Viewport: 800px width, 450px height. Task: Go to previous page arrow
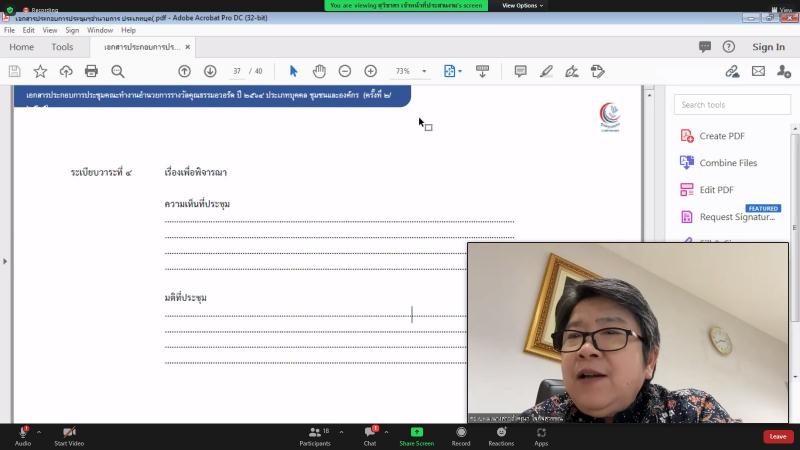click(184, 71)
